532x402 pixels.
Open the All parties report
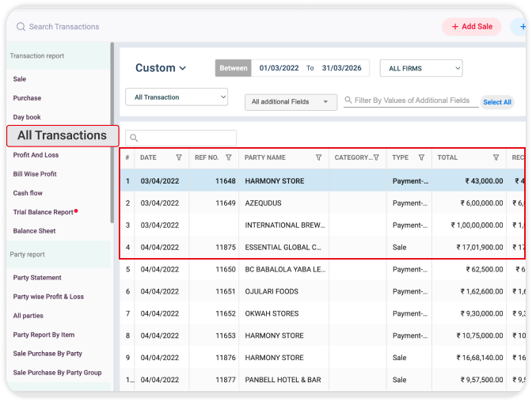[28, 316]
